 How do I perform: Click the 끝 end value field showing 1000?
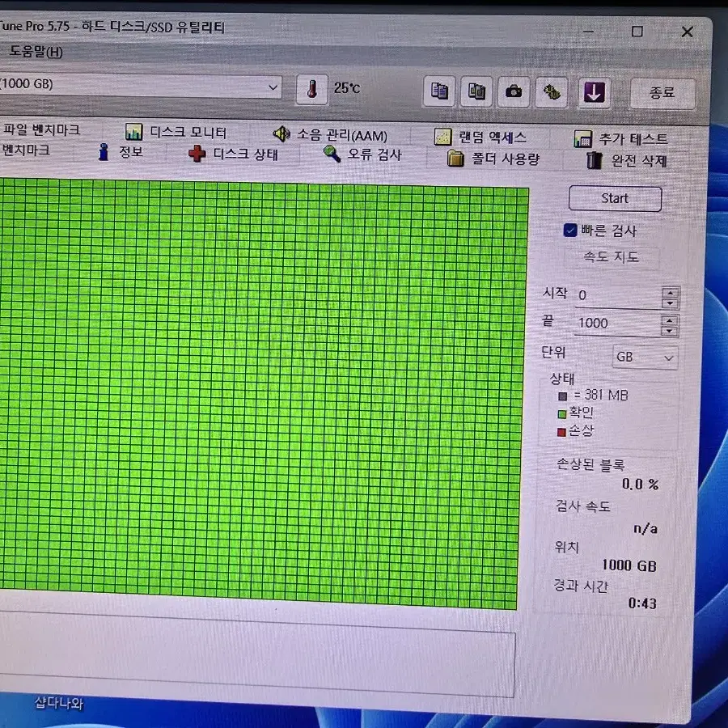618,324
